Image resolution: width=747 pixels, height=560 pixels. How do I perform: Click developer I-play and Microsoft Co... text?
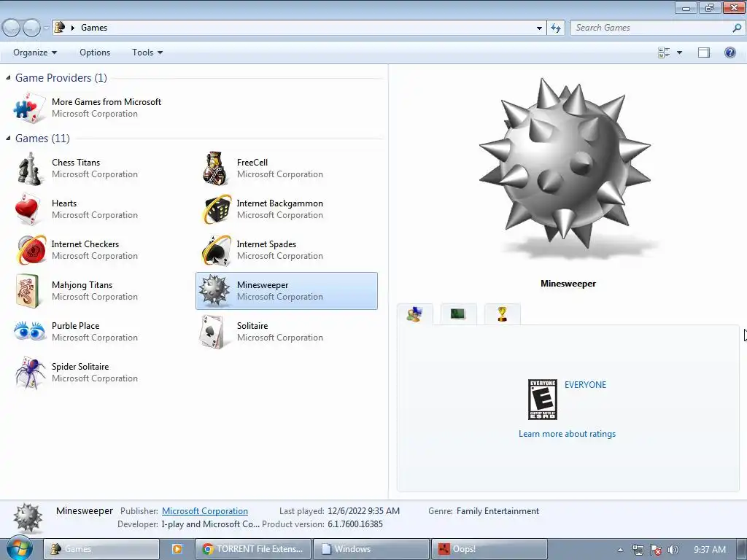point(211,524)
